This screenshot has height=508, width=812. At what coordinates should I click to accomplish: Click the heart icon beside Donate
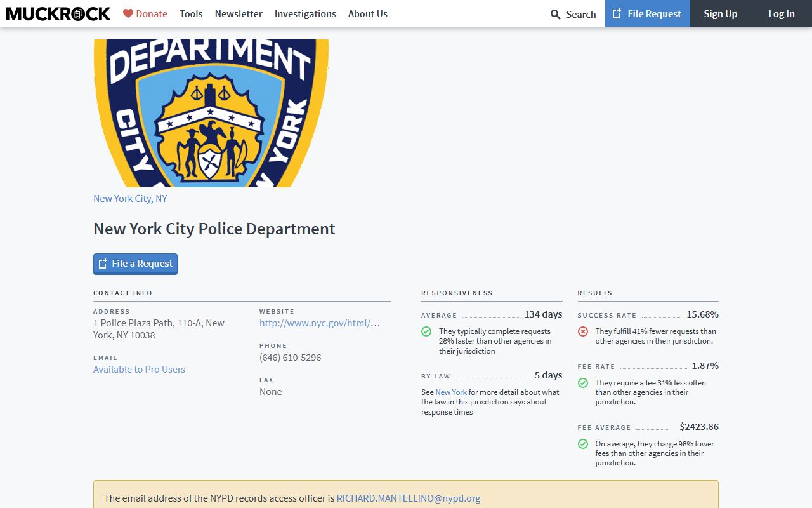tap(128, 13)
